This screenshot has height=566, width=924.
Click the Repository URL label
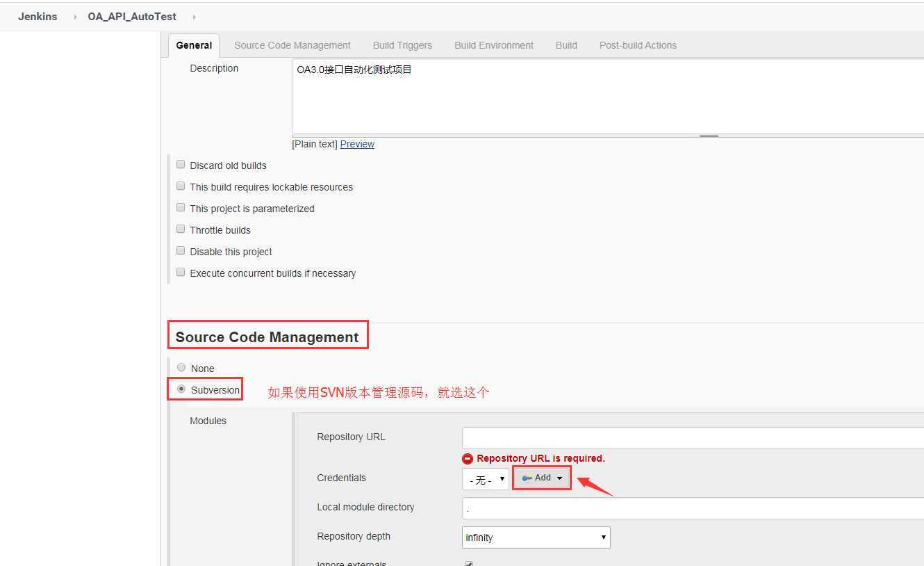tap(351, 437)
